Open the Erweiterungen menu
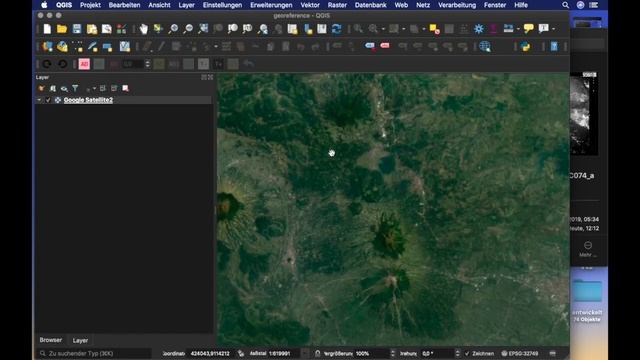Image resolution: width=640 pixels, height=360 pixels. [271, 5]
